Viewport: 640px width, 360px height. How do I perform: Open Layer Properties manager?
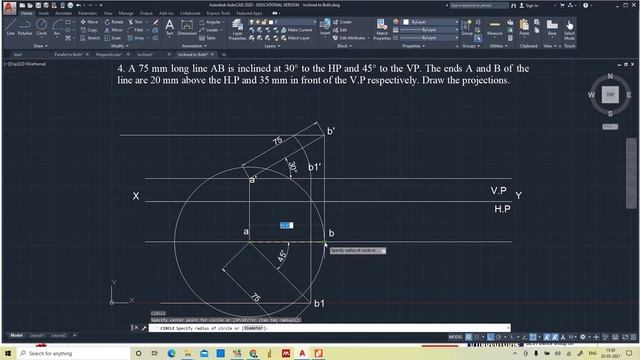[237, 29]
